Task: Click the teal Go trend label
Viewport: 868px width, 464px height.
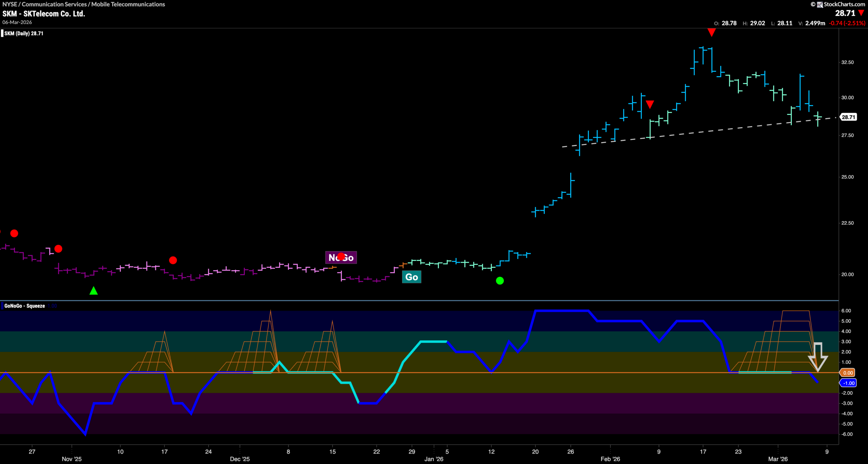Action: [412, 277]
